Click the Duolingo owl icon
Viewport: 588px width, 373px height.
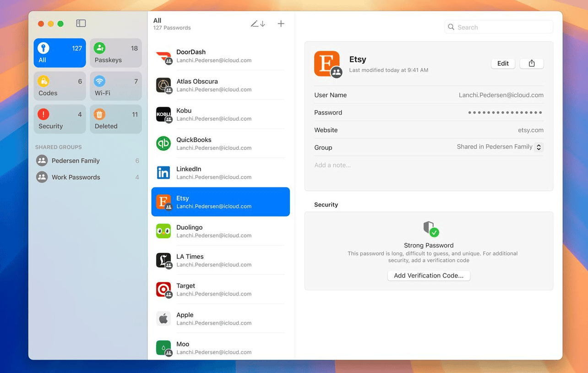coord(163,231)
